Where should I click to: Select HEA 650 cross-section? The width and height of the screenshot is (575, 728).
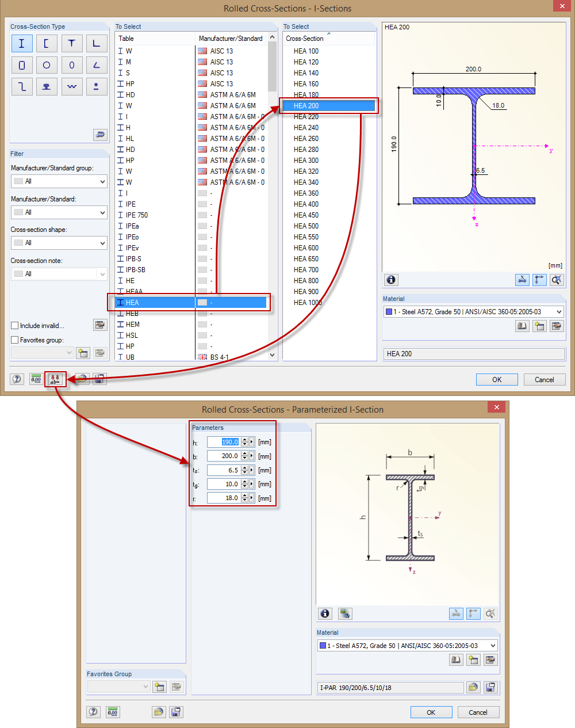(329, 258)
